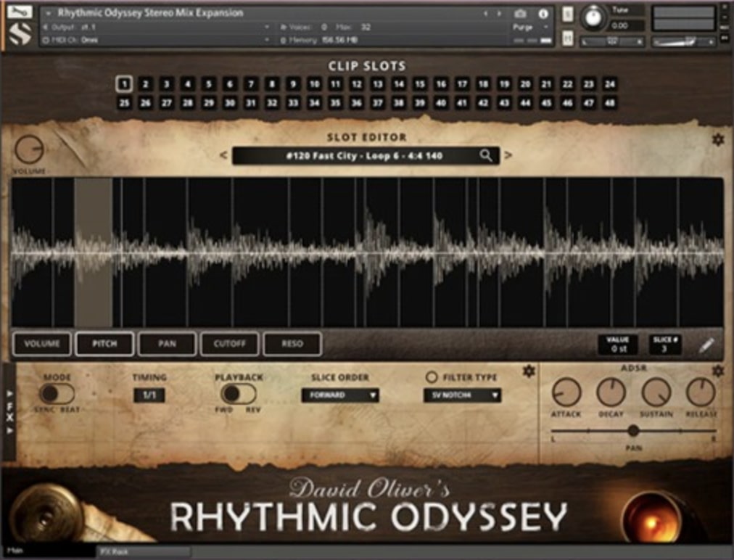Open the Output channel dropdown
Viewport: 734px width, 560px height.
pyautogui.click(x=157, y=27)
